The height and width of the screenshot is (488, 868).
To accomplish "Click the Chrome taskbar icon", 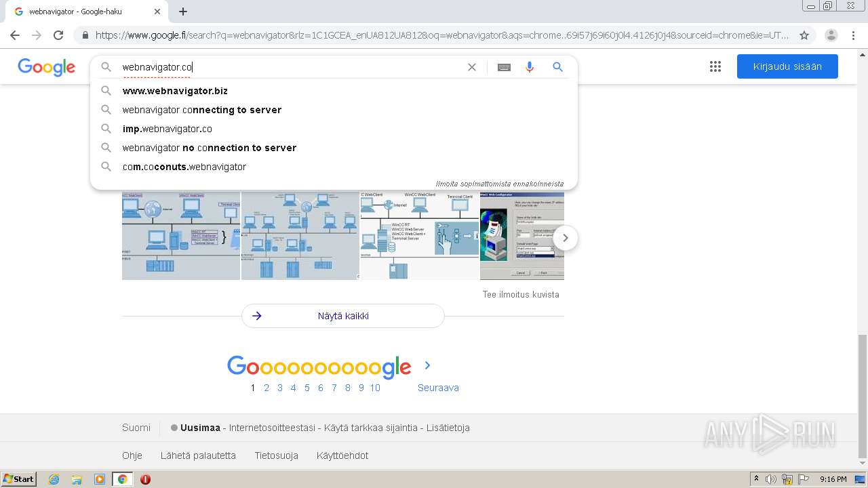I will pos(122,479).
